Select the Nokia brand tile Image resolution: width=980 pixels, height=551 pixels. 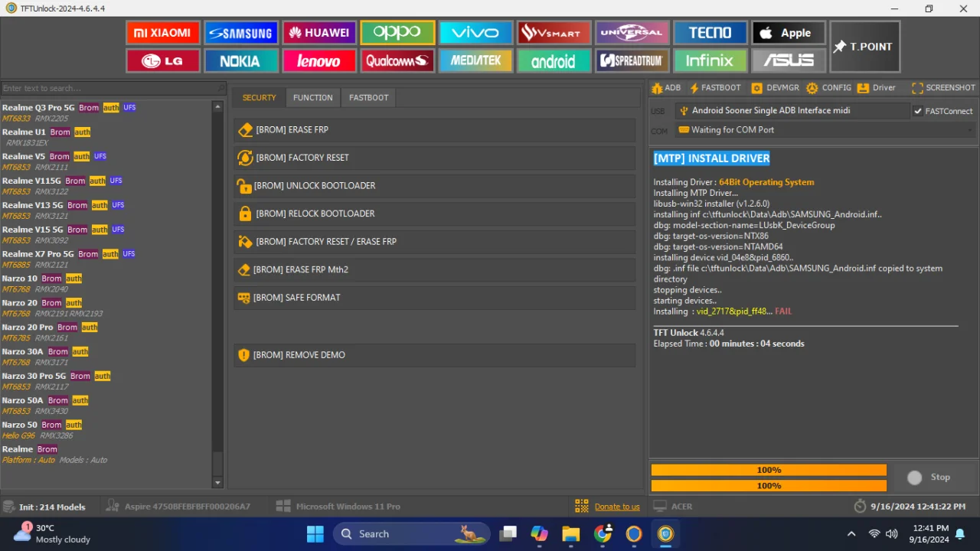pyautogui.click(x=241, y=60)
